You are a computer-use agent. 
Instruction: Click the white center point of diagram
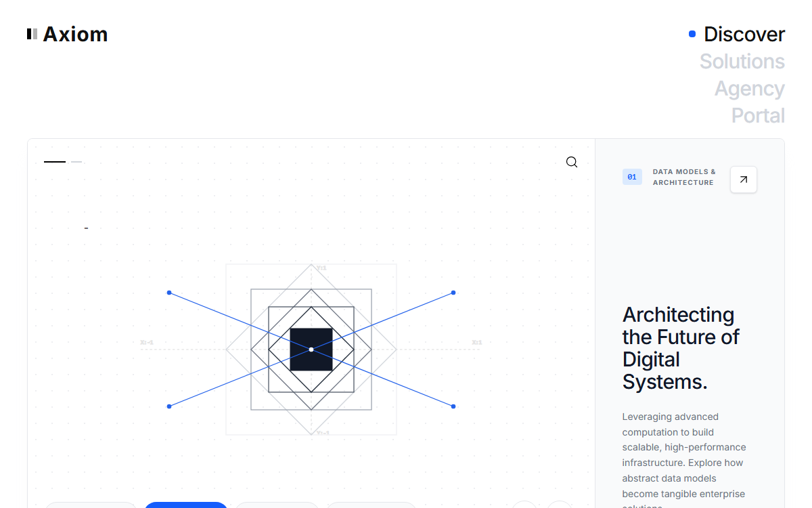click(311, 350)
